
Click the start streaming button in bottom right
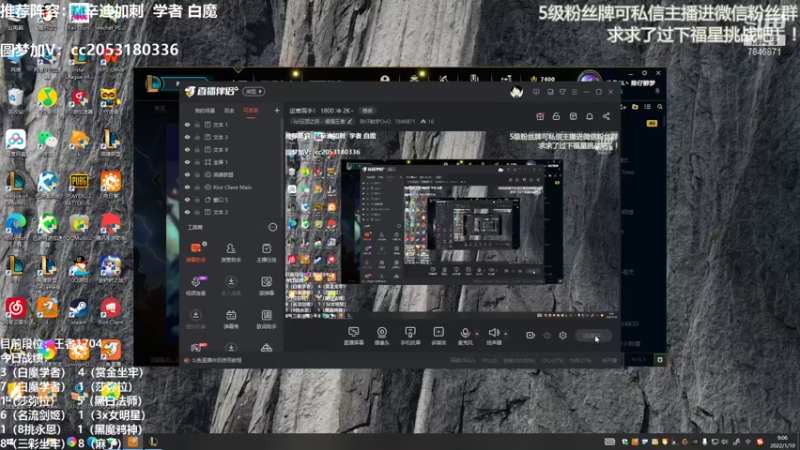593,335
